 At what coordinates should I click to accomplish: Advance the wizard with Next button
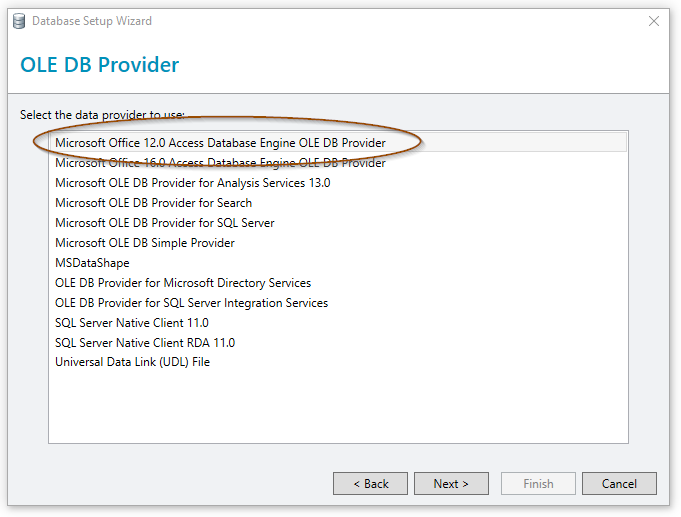click(x=451, y=484)
